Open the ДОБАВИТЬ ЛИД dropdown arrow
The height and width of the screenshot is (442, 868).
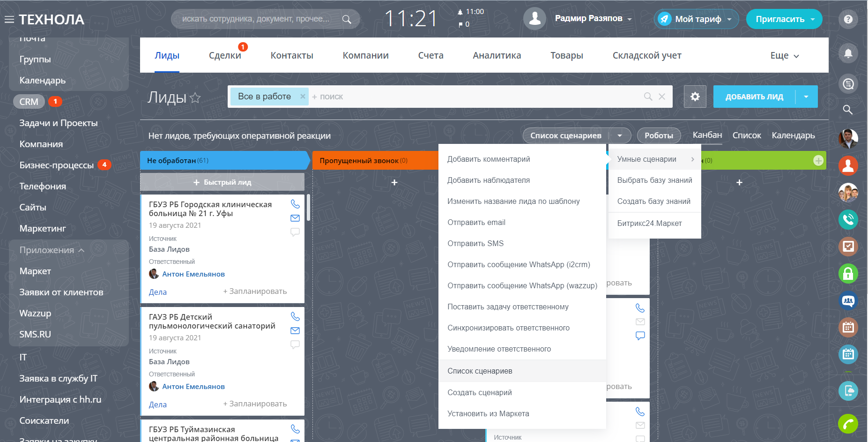click(806, 97)
